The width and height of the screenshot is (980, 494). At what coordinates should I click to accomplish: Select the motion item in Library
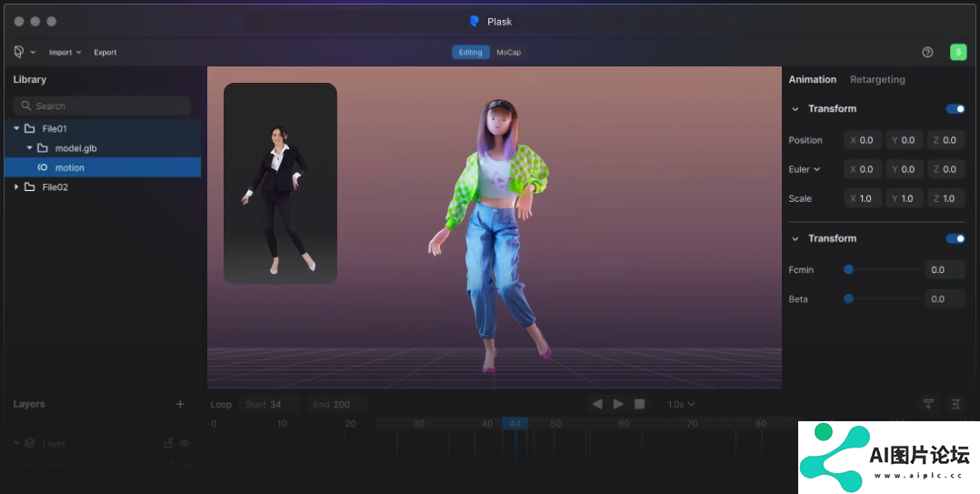(x=103, y=167)
